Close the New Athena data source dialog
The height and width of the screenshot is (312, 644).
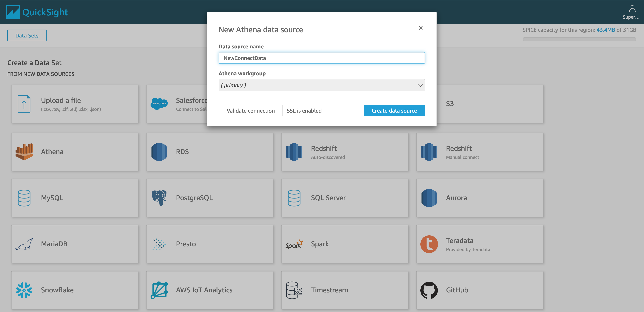[x=421, y=28]
